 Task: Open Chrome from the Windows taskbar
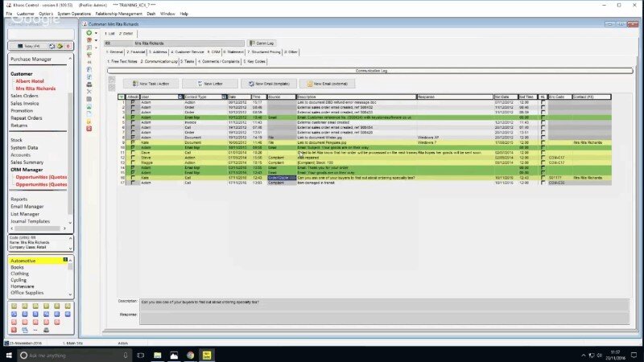pyautogui.click(x=190, y=355)
